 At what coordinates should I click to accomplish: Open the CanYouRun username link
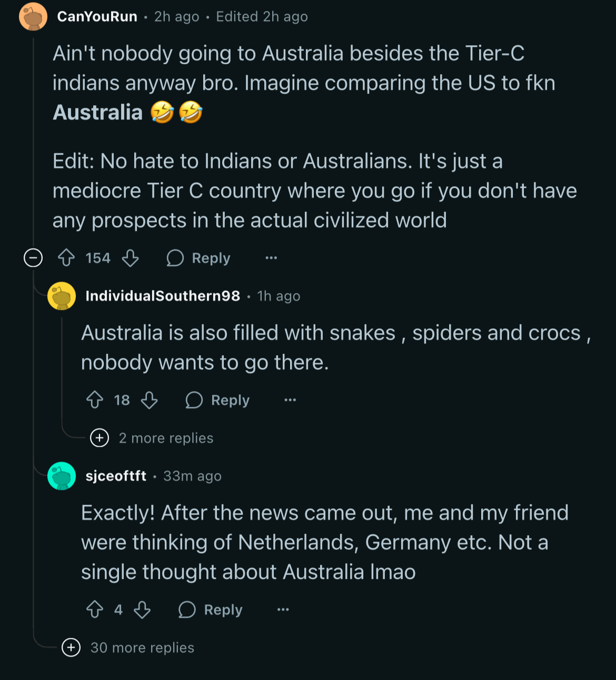pyautogui.click(x=97, y=17)
